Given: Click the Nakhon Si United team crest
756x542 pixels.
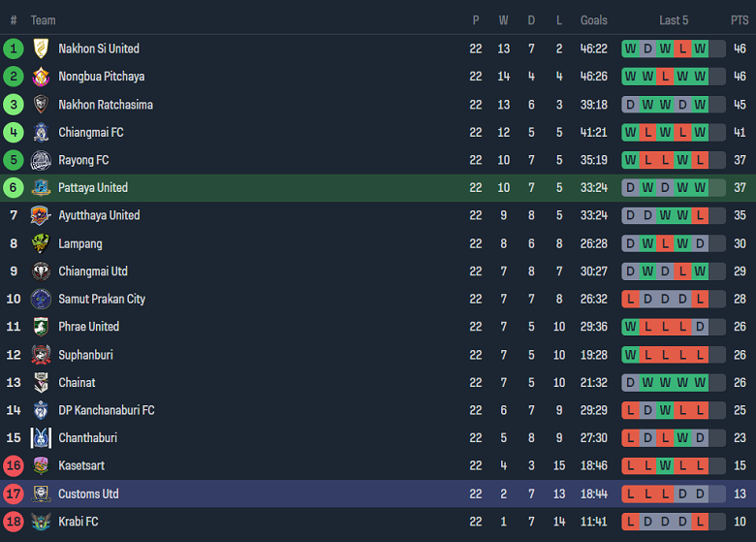Looking at the screenshot, I should tap(41, 48).
